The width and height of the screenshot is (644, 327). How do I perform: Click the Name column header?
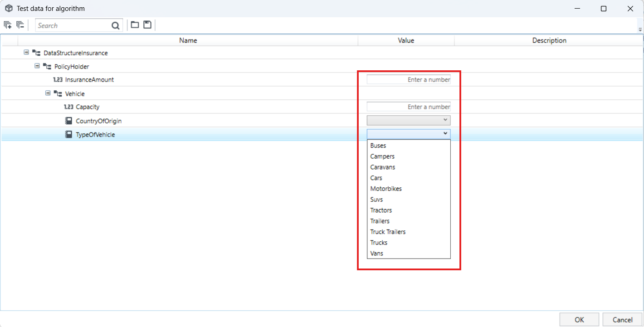(x=188, y=40)
